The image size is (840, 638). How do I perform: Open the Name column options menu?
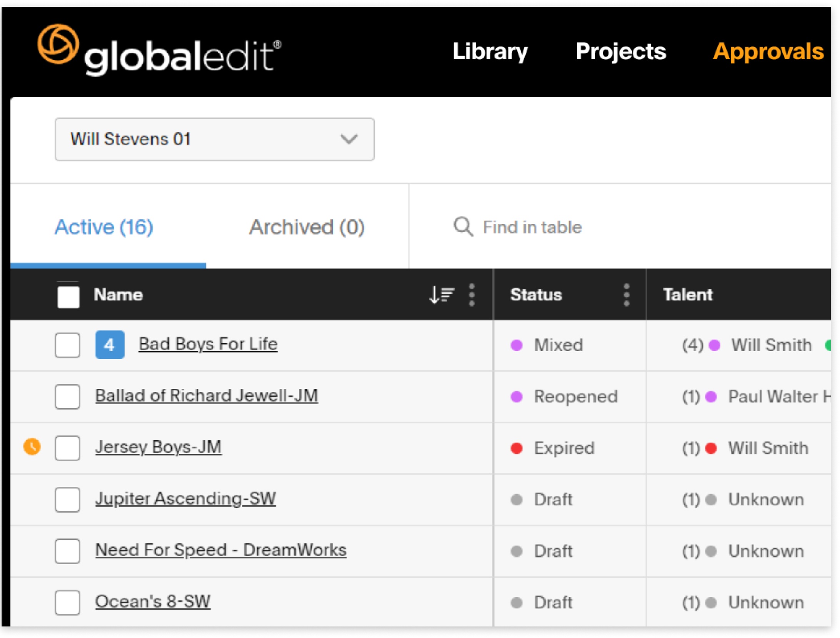(472, 295)
